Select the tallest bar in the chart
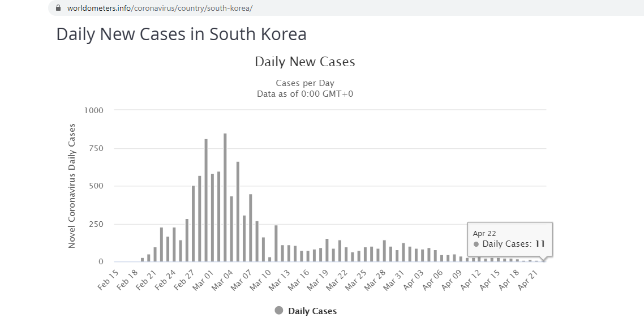The image size is (644, 322). coord(225,198)
